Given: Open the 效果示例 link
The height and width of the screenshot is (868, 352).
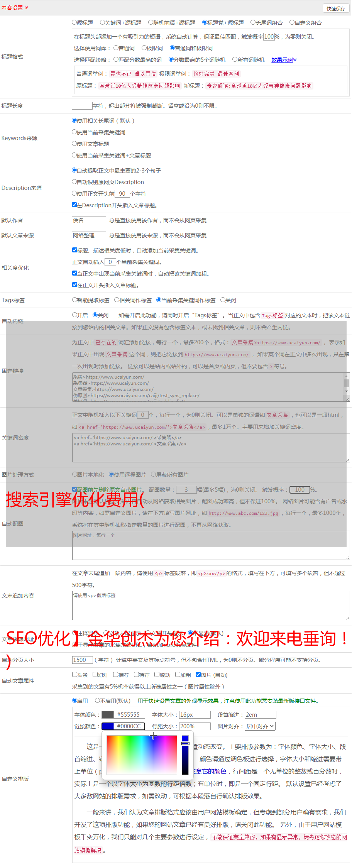Looking at the screenshot, I should 284,60.
